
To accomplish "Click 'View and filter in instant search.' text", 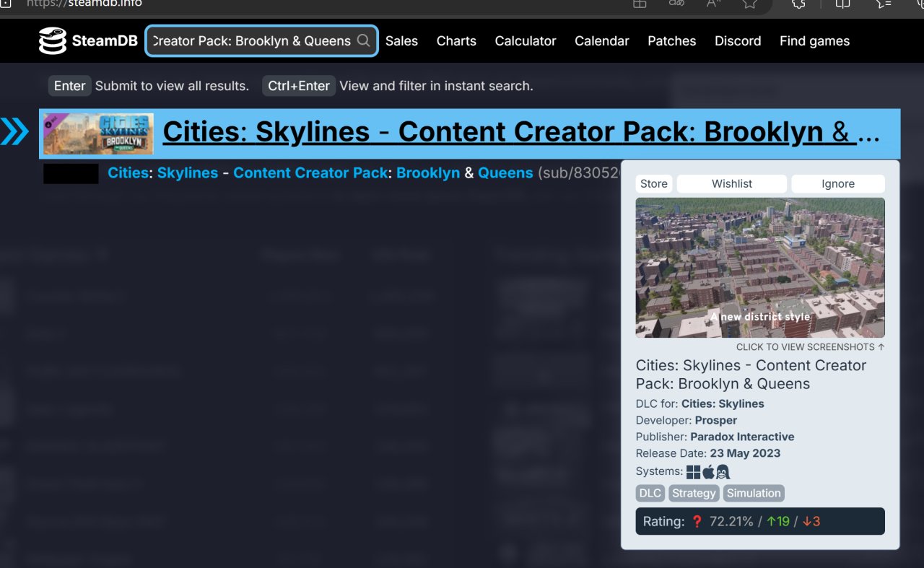I will tap(436, 86).
